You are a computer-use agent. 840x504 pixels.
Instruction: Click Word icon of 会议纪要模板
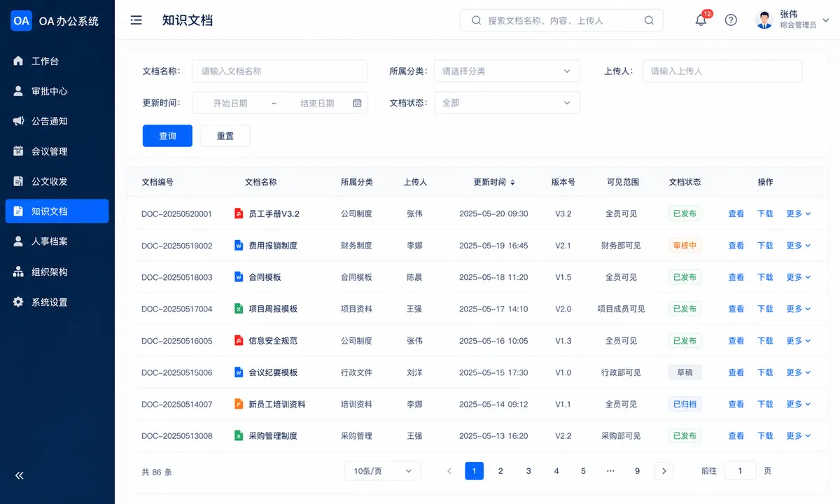pyautogui.click(x=239, y=372)
